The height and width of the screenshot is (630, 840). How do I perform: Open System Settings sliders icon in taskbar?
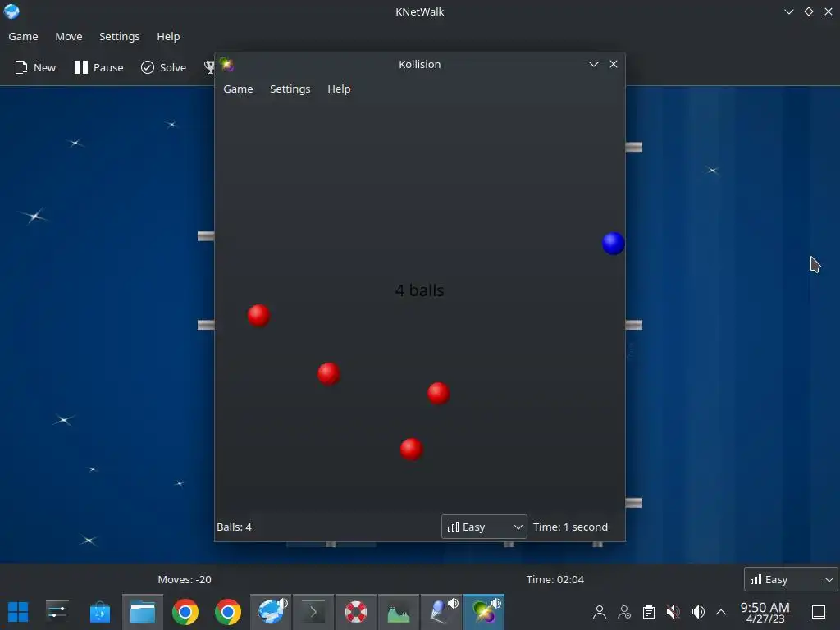[57, 612]
